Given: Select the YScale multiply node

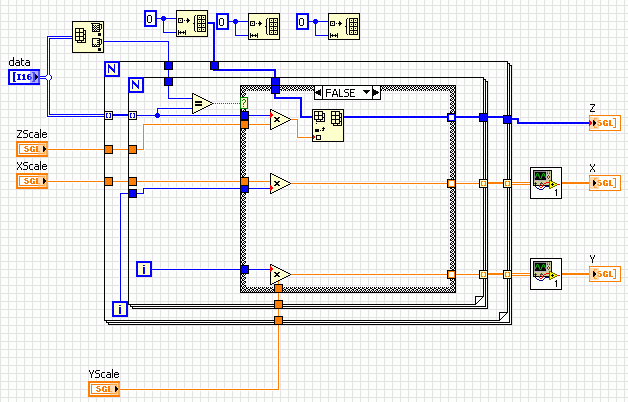Looking at the screenshot, I should [x=280, y=274].
